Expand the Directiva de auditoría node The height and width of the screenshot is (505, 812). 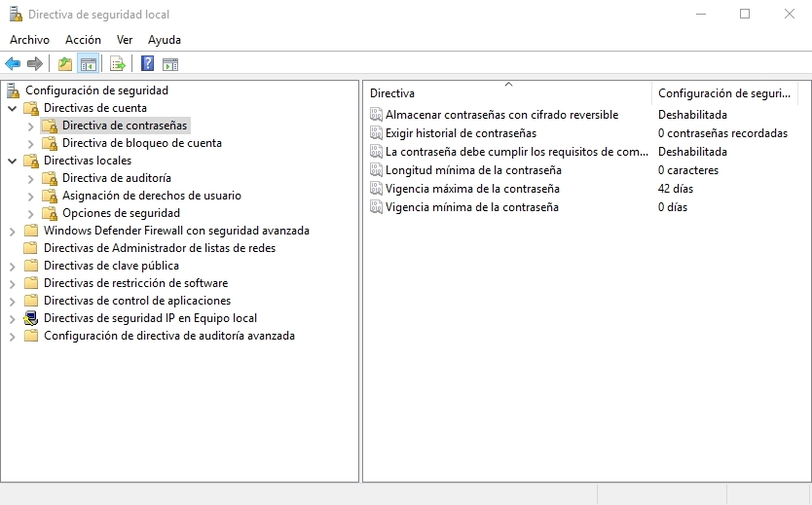point(30,178)
